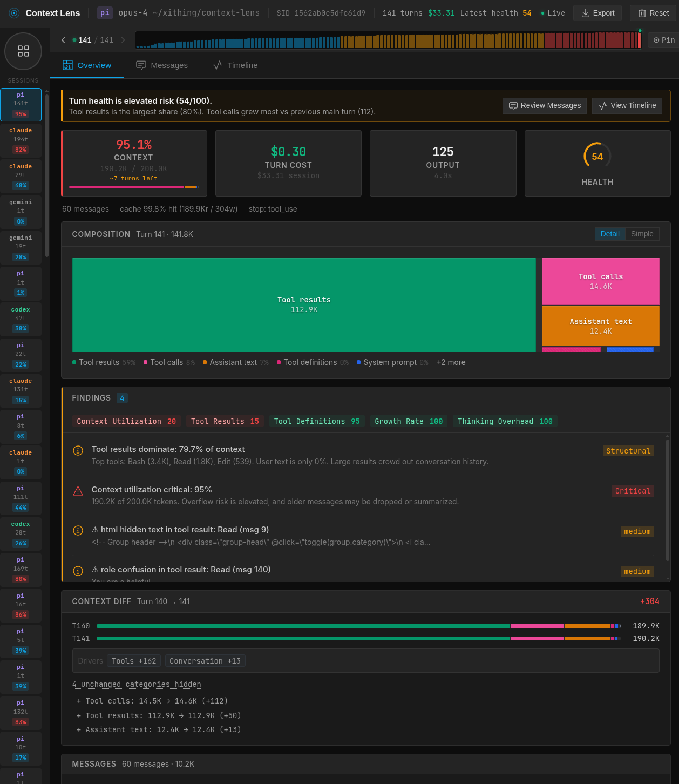Screen dimensions: 679x784
Task: Select the codex 28t session
Action: pos(21,533)
